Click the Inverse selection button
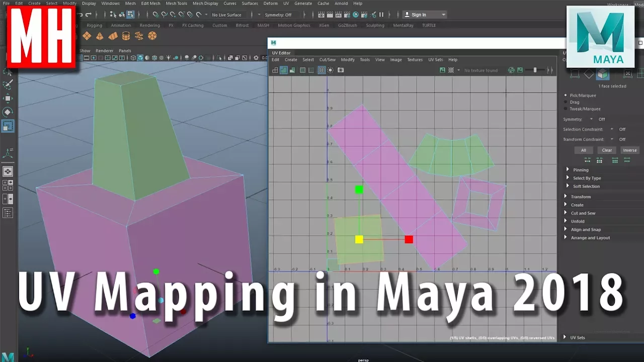Screen dimensions: 644x362 click(629, 150)
